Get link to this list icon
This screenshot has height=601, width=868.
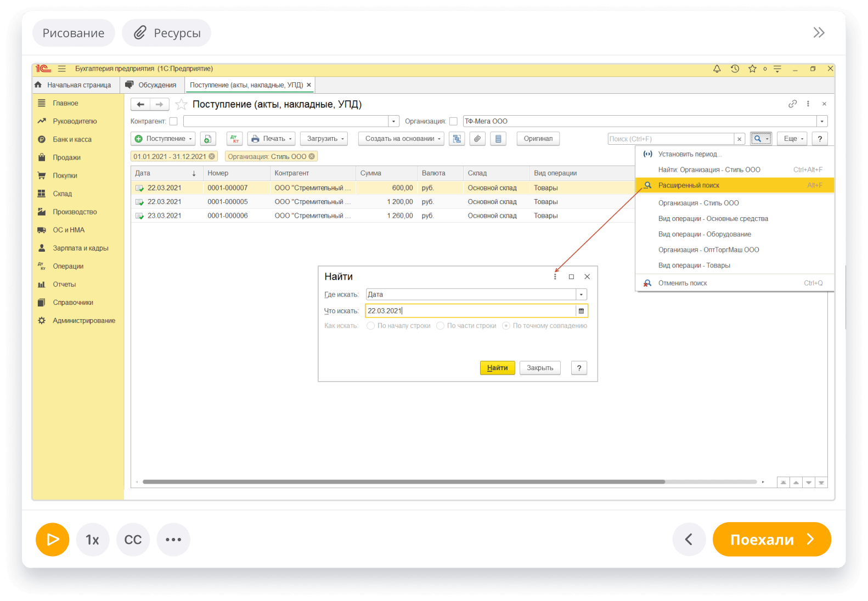click(x=792, y=104)
